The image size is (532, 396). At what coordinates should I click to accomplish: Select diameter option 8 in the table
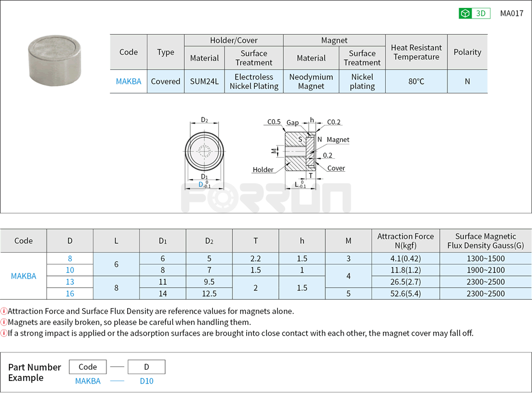[x=70, y=258]
